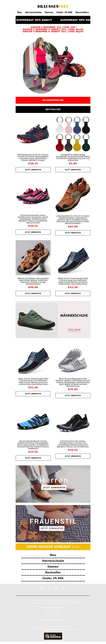This screenshot has height=644, width=106.
Task: Click the black BESTSELLER banner button
Action: click(x=53, y=109)
